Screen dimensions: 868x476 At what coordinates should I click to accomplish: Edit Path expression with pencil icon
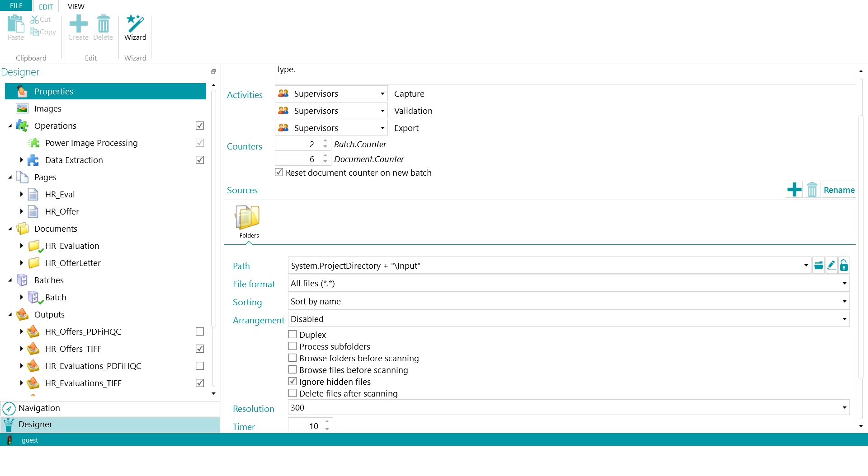pyautogui.click(x=831, y=266)
